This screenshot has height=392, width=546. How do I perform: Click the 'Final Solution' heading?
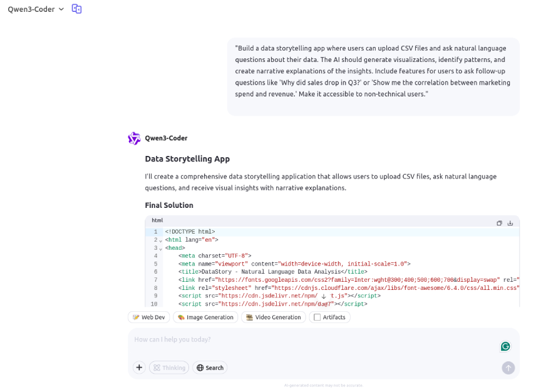(x=169, y=205)
